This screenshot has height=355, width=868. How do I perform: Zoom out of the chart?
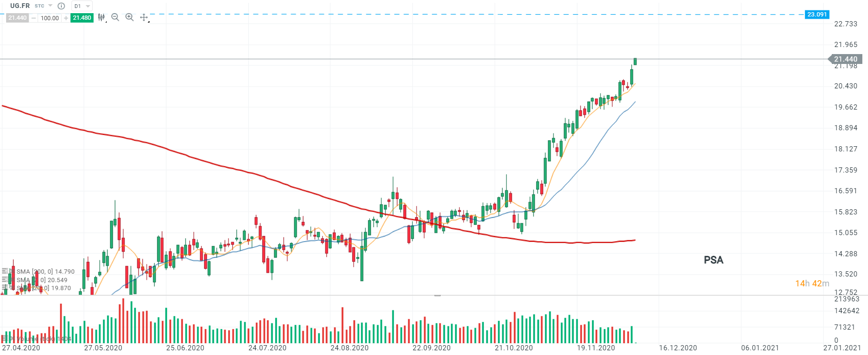[x=115, y=17]
